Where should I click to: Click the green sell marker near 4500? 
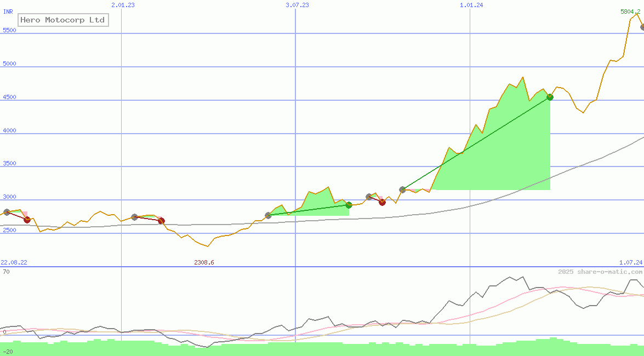point(550,97)
